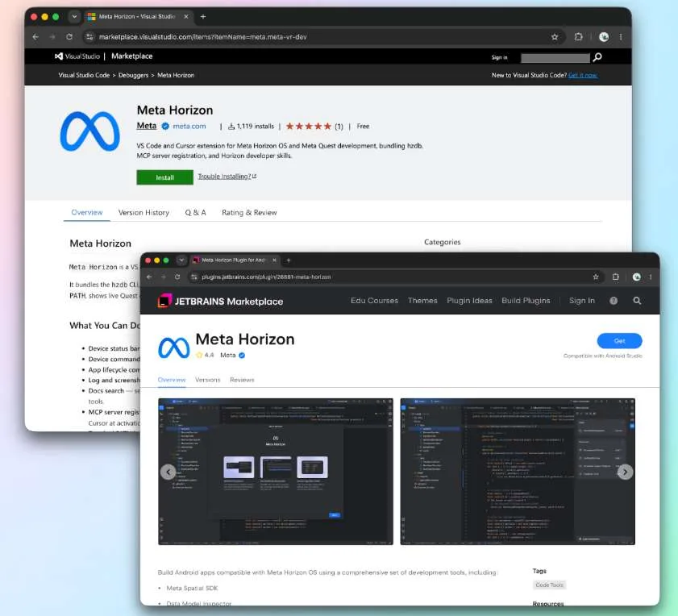
Task: Open three-dot browser menu in Visual Studio window
Action: (x=621, y=37)
